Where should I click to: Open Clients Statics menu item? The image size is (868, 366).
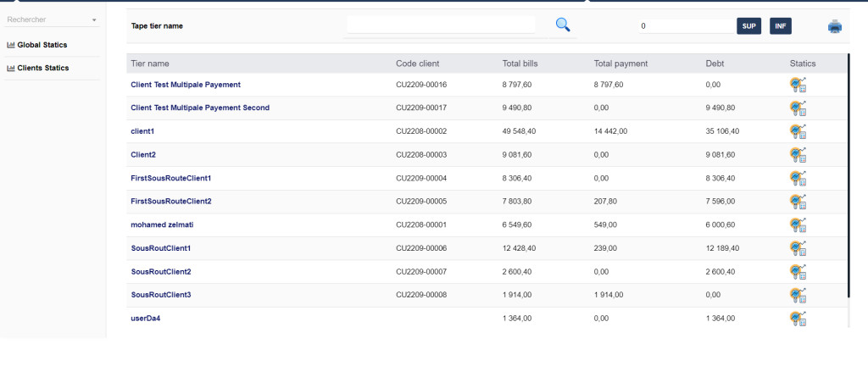pyautogui.click(x=42, y=68)
